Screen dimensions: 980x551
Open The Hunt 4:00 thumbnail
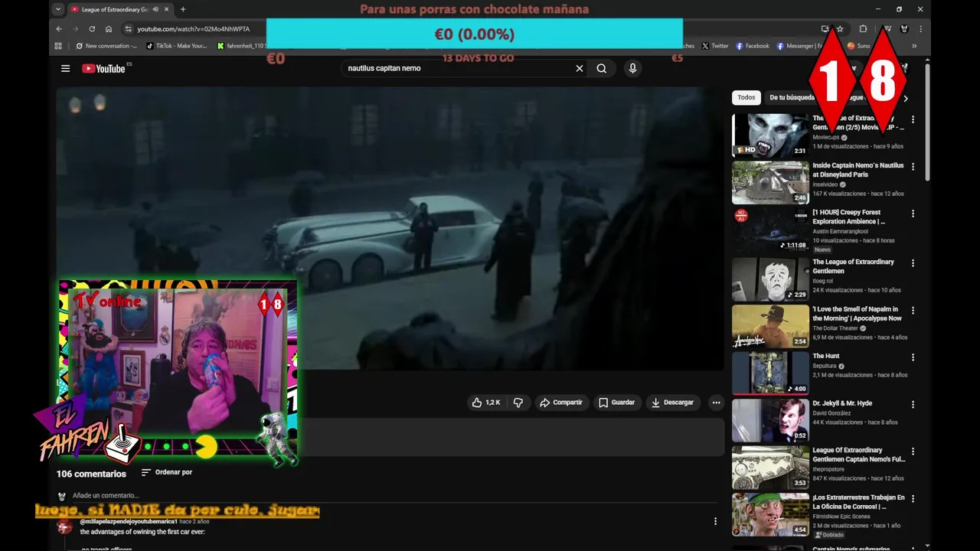coord(770,373)
